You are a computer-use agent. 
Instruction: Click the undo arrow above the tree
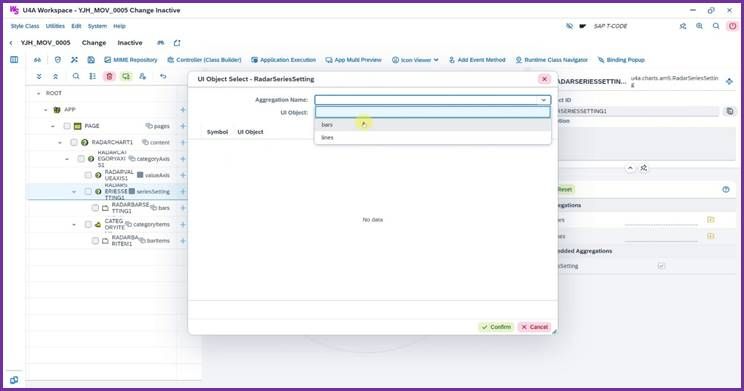[x=163, y=76]
